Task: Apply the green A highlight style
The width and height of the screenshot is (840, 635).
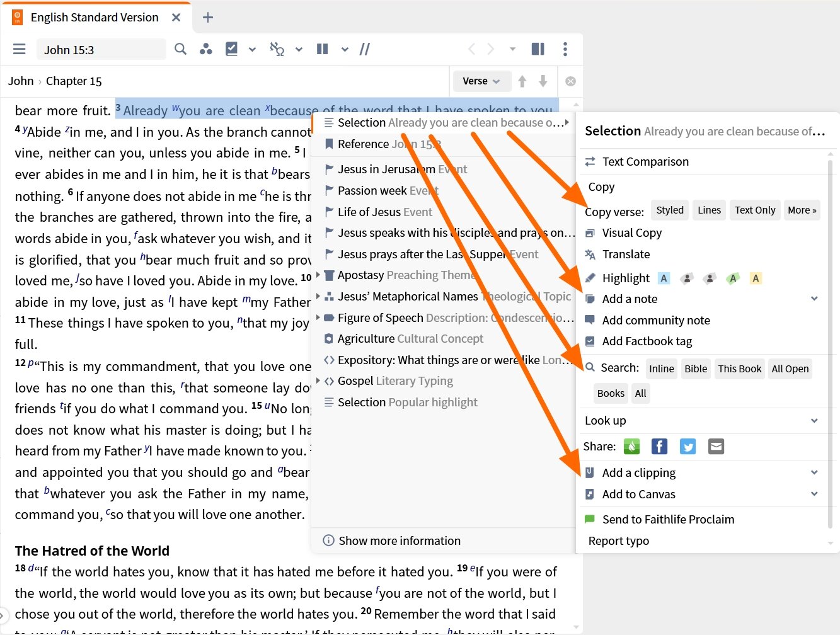Action: [733, 278]
